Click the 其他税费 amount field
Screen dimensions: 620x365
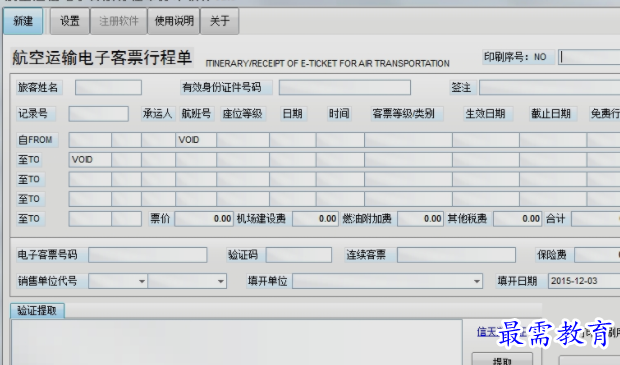(x=518, y=219)
